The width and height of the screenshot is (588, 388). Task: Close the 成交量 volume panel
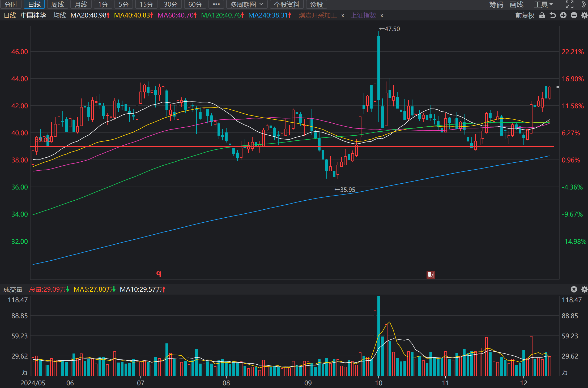[574, 289]
